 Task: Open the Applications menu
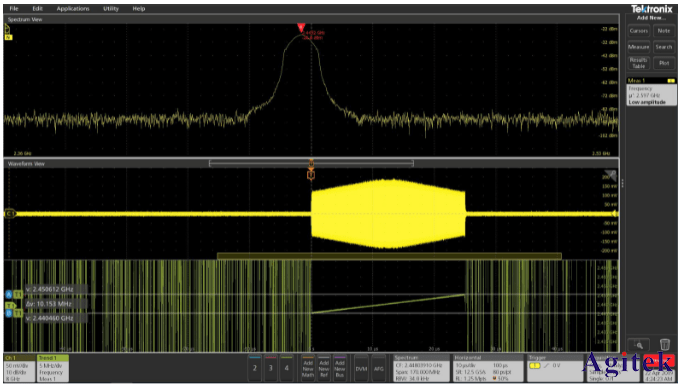[73, 8]
